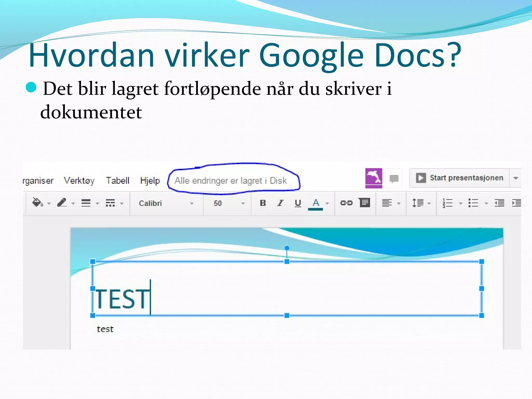Expand the Start presentasjonen dropdown arrow

[x=516, y=178]
